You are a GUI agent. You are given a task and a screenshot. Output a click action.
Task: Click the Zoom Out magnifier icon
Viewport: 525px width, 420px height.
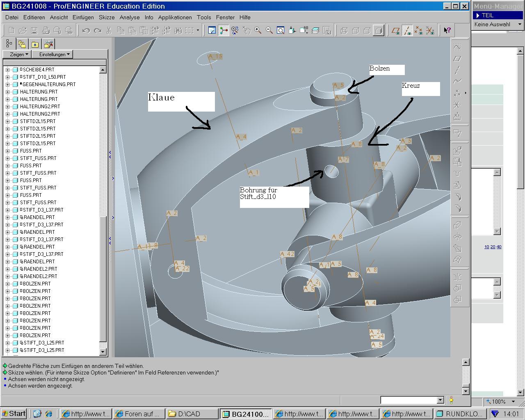(x=269, y=30)
